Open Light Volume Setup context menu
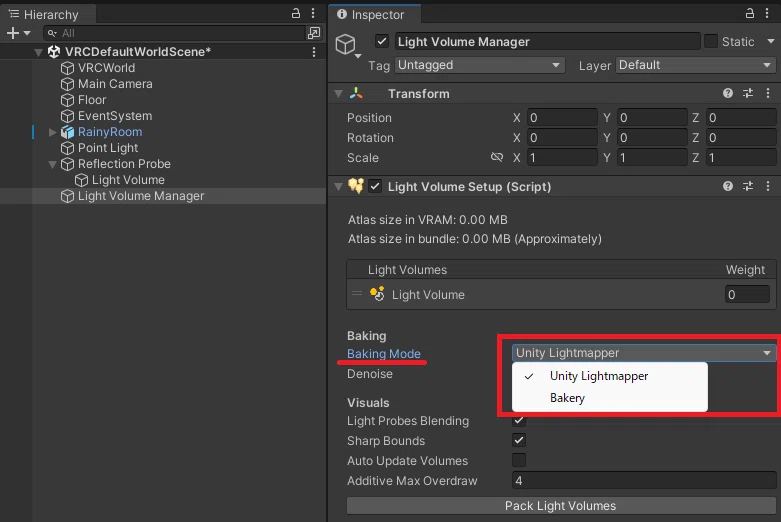Image resolution: width=781 pixels, height=522 pixels. (768, 186)
